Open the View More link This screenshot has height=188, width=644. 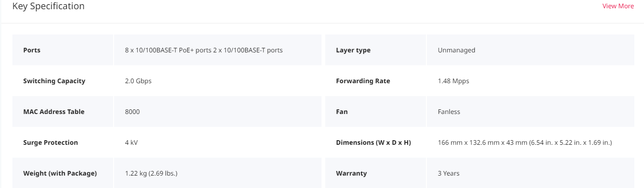[x=618, y=6]
